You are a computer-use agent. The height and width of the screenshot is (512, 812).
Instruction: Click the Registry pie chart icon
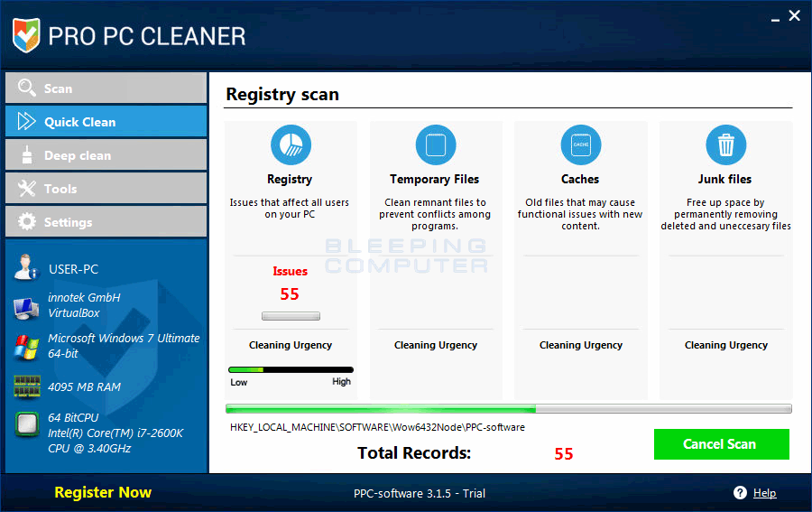pyautogui.click(x=291, y=144)
